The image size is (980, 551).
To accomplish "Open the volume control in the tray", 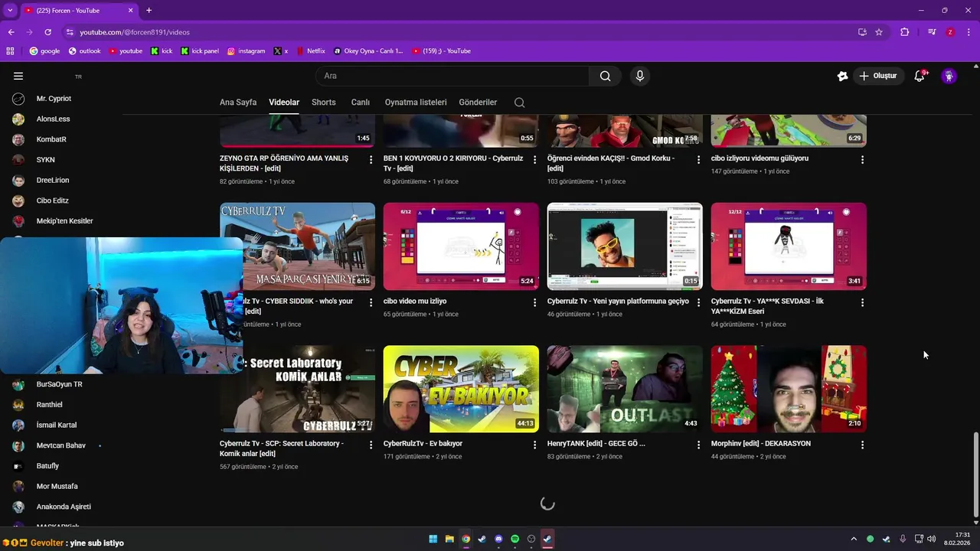I will (932, 539).
